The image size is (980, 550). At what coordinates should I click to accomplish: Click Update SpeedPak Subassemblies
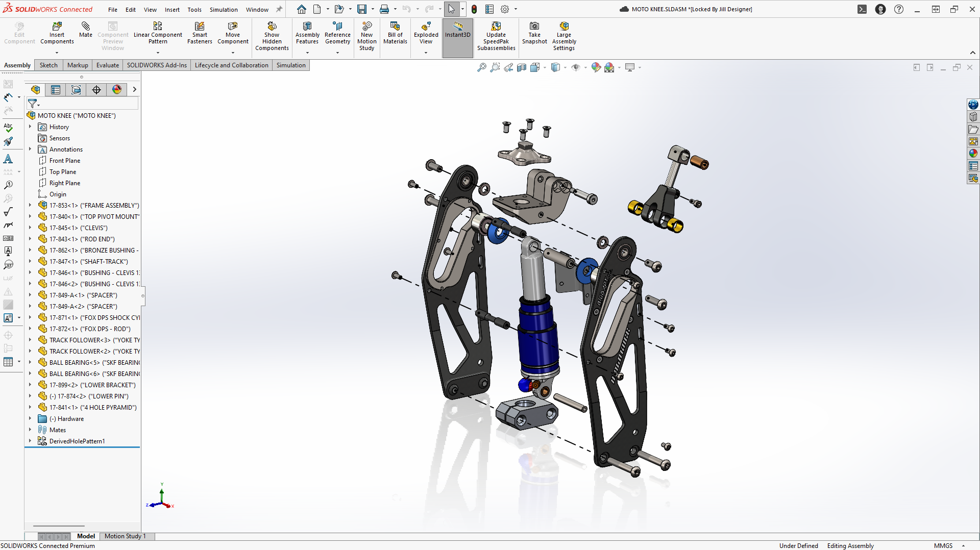[x=496, y=34]
